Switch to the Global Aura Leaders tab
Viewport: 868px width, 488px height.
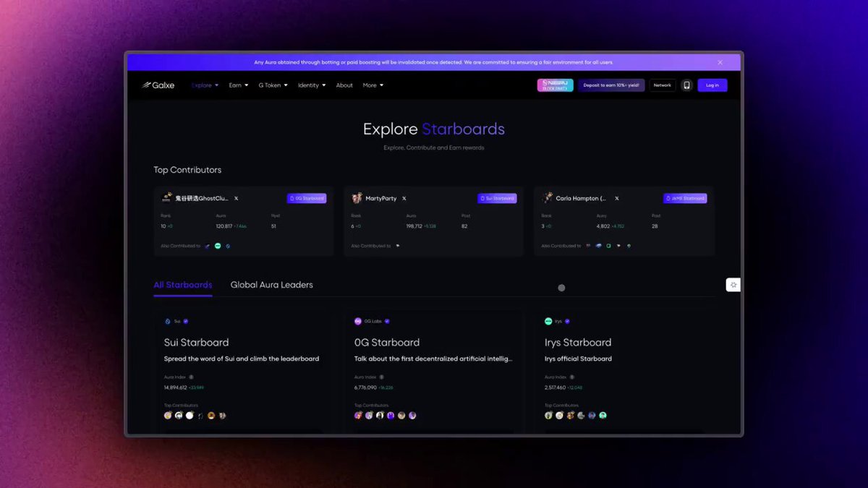click(272, 285)
